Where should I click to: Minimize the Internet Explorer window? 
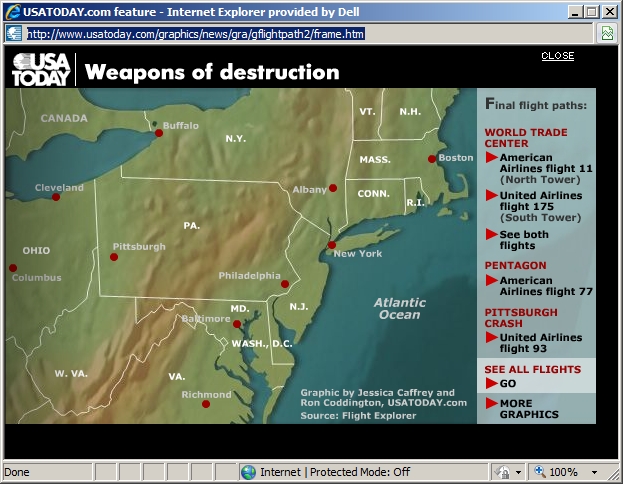coord(574,12)
